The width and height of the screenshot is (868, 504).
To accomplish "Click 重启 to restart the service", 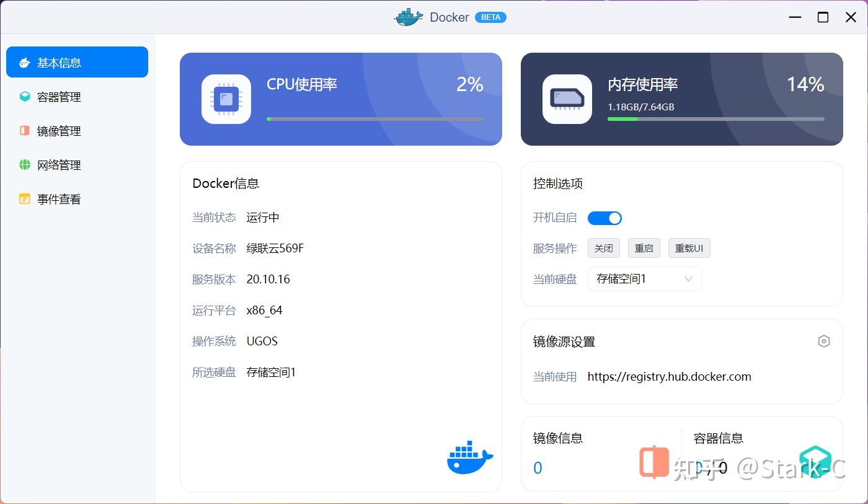I will 644,248.
